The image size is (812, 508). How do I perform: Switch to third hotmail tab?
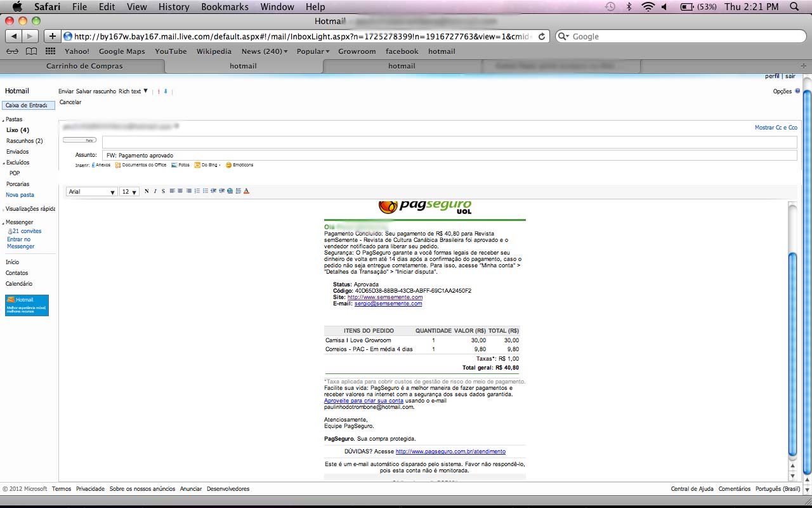pyautogui.click(x=402, y=66)
